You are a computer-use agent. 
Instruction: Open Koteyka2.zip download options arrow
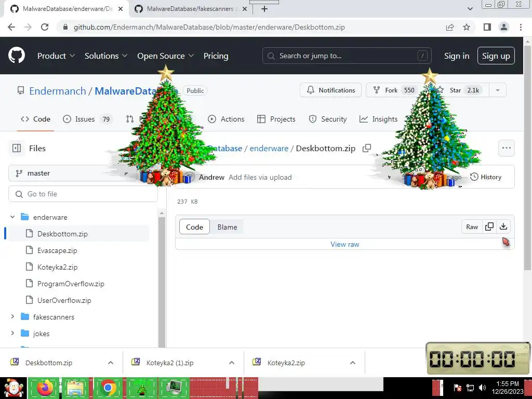(x=353, y=363)
